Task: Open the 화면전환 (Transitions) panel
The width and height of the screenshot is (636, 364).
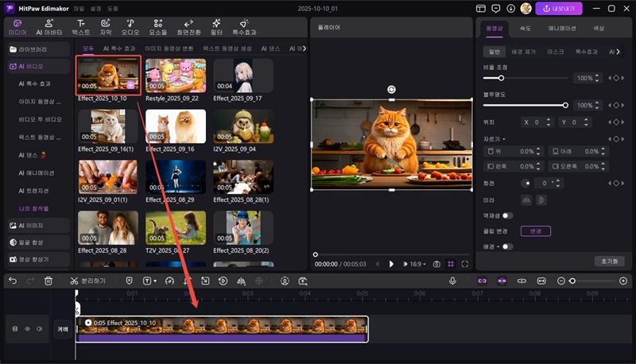Action: [188, 27]
